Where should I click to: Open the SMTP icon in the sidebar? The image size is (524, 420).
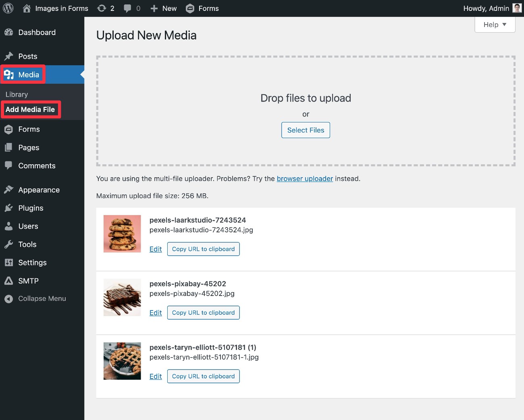pos(9,281)
